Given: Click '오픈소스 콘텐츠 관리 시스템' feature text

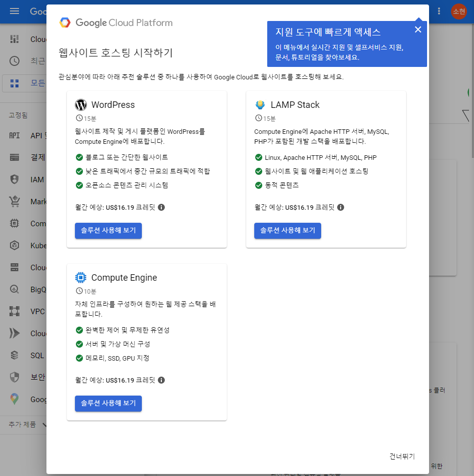Looking at the screenshot, I should 127,185.
